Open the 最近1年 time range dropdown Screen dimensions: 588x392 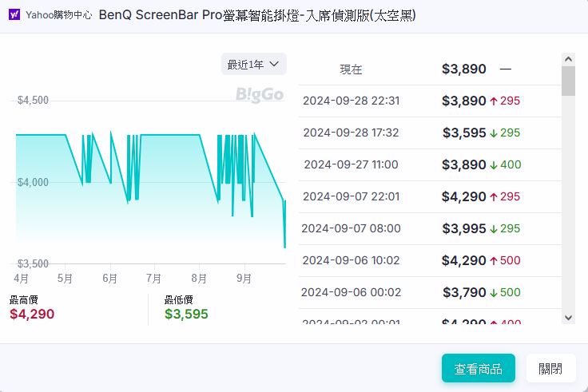pos(253,64)
